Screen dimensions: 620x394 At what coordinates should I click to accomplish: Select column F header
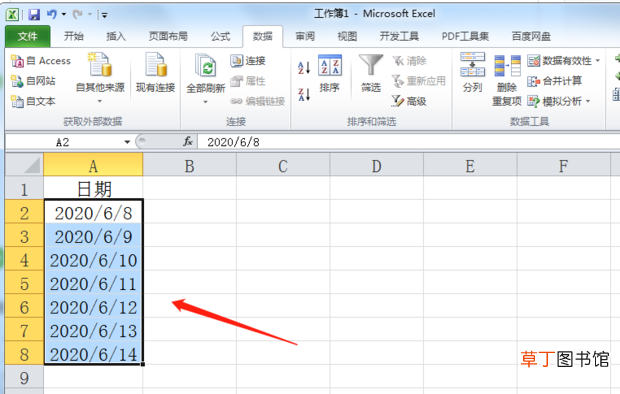(x=563, y=166)
